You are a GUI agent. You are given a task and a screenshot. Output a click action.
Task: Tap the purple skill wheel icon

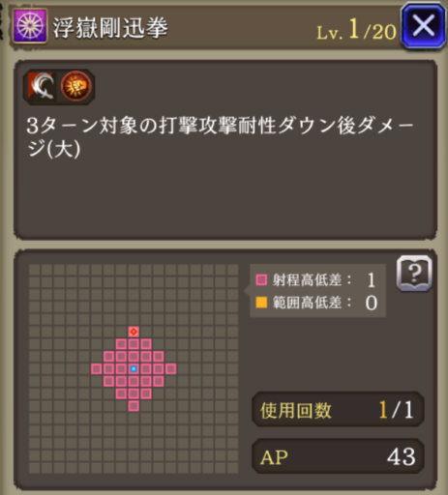(x=30, y=26)
